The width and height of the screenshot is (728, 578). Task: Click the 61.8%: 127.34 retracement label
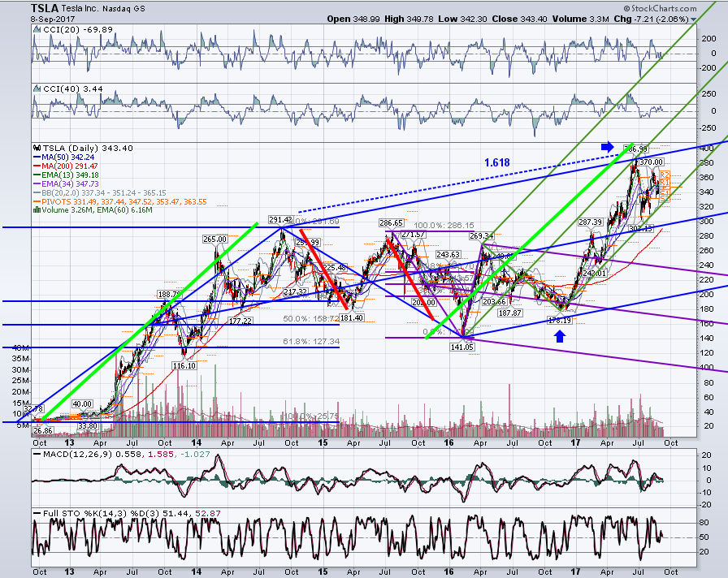(311, 342)
